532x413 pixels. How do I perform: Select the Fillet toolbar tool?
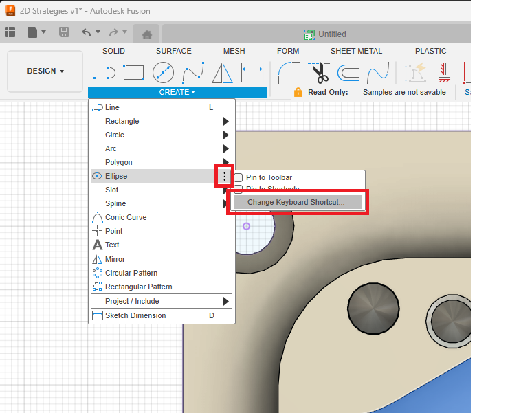click(x=289, y=73)
